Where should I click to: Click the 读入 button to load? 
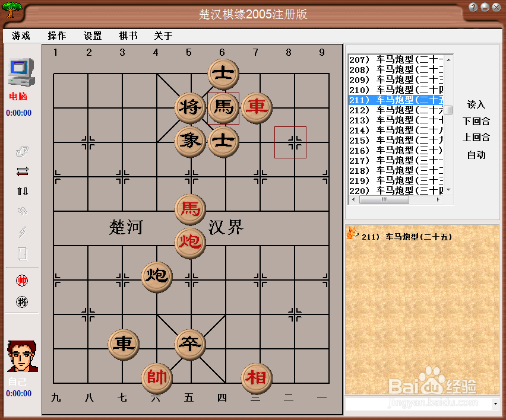coord(475,106)
